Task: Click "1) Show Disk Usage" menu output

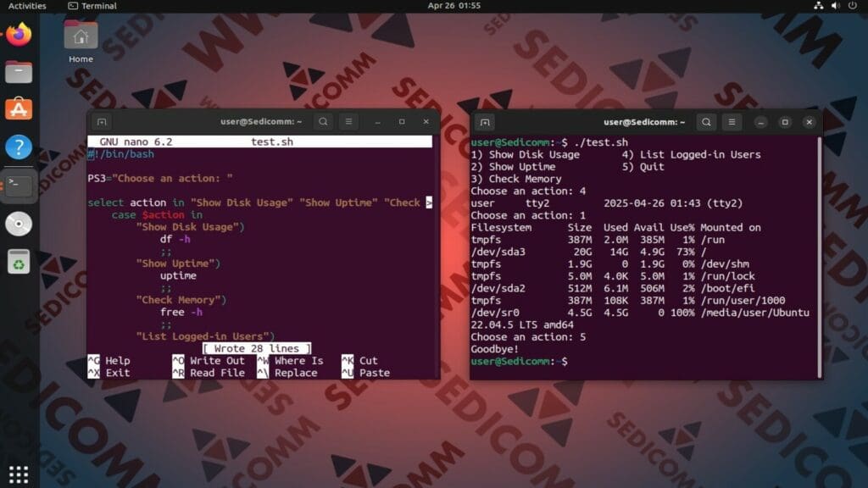Action: click(x=526, y=154)
